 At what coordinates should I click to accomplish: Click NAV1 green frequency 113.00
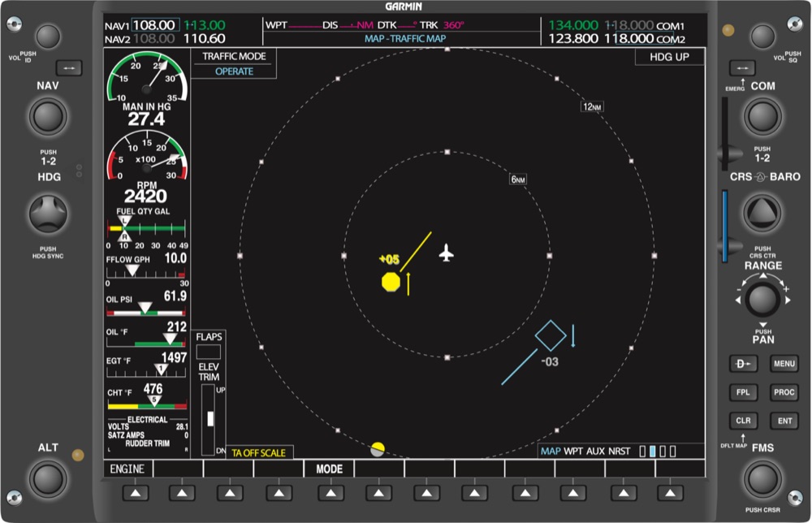point(205,25)
